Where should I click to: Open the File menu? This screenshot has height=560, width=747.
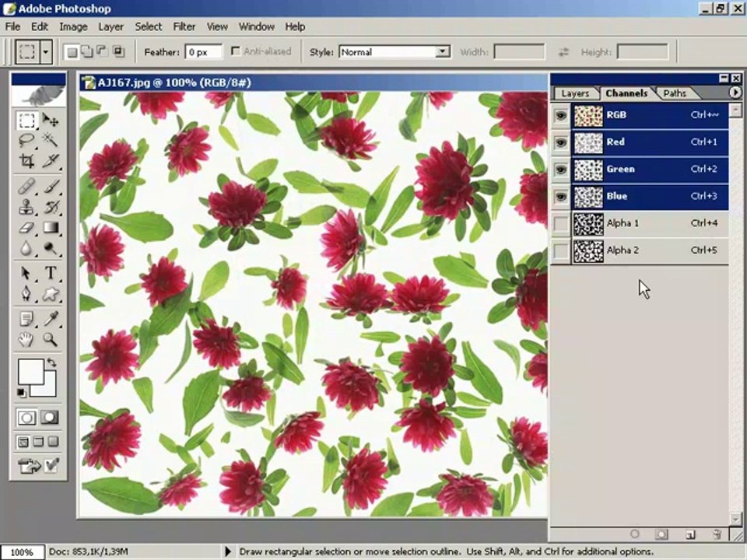[x=13, y=26]
